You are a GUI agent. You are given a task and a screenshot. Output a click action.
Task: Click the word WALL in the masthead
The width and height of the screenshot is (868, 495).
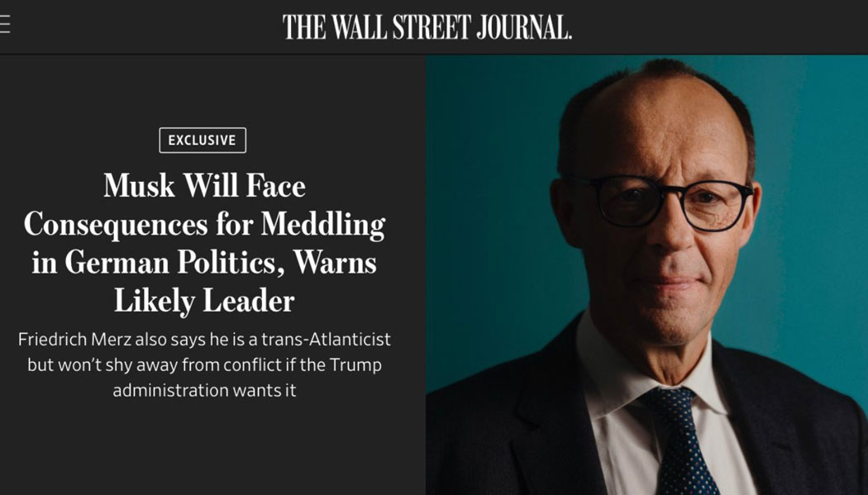(359, 27)
